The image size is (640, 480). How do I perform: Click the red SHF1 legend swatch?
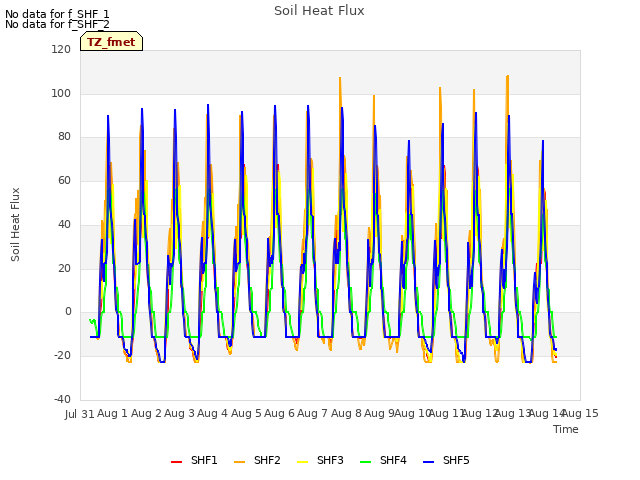(x=176, y=462)
